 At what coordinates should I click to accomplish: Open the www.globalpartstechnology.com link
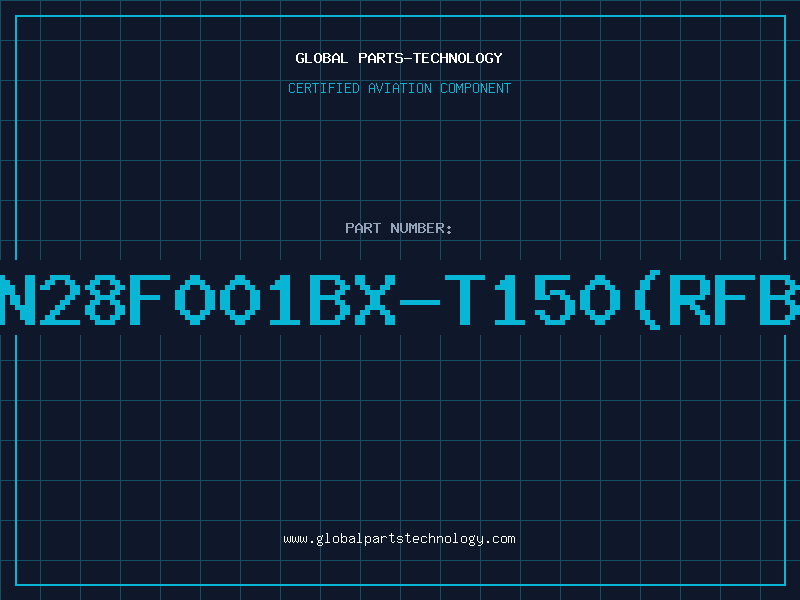pos(399,539)
